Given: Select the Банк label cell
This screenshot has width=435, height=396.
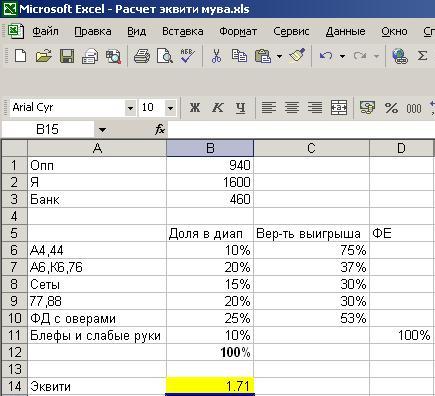Looking at the screenshot, I should [x=97, y=199].
